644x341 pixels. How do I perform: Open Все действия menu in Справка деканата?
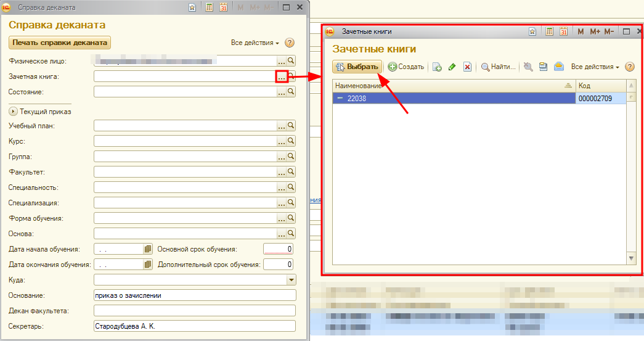(x=255, y=43)
